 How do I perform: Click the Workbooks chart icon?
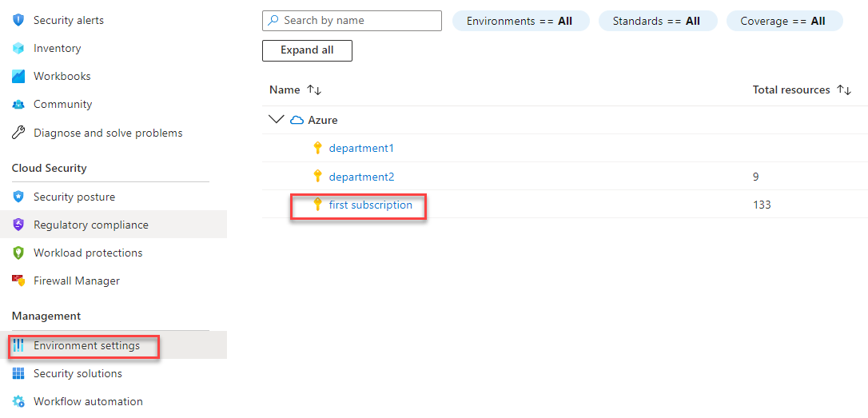click(x=18, y=76)
